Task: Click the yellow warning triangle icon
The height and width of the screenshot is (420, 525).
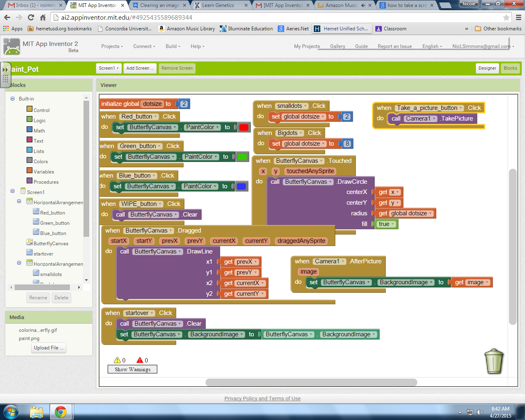Action: 117,360
